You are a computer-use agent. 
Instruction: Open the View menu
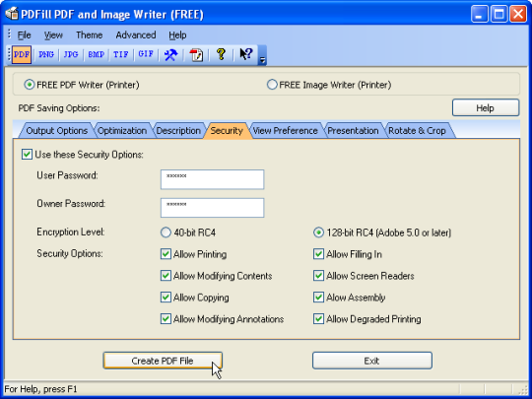pos(53,34)
